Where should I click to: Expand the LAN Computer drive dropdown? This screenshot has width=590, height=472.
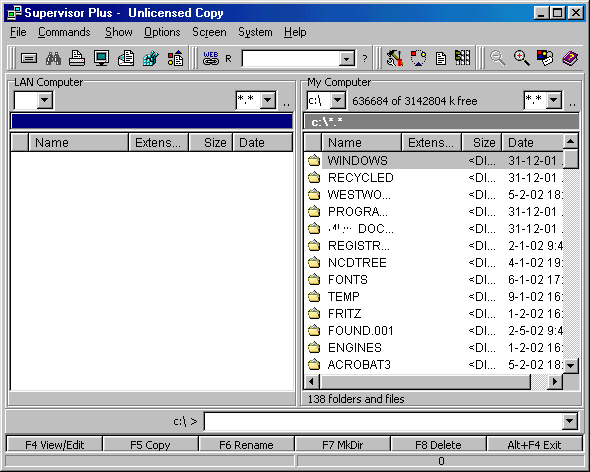[45, 100]
